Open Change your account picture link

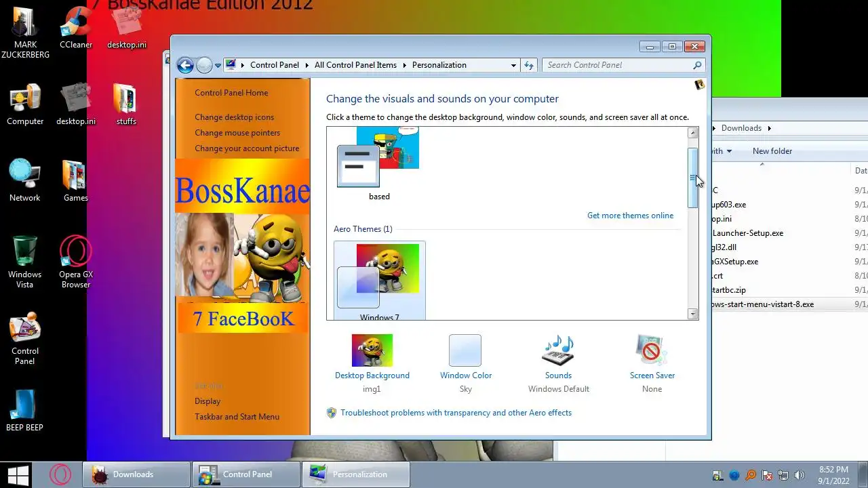(247, 148)
